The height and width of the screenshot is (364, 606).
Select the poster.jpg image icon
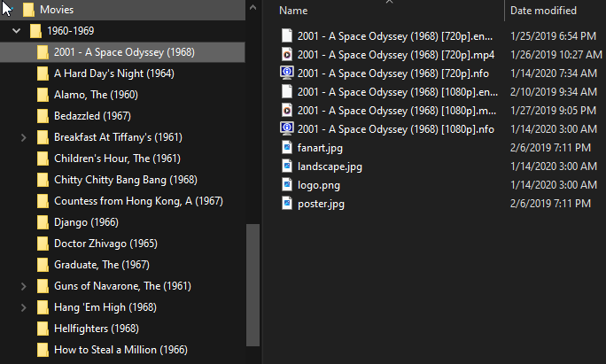[286, 203]
